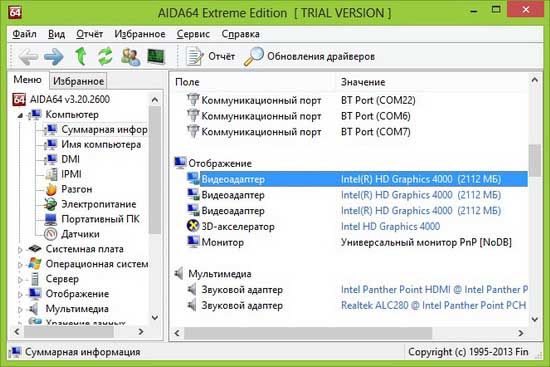Screen dimensions: 550x367
Task: Click the details horizontal scroll-left arrow
Action: (177, 333)
